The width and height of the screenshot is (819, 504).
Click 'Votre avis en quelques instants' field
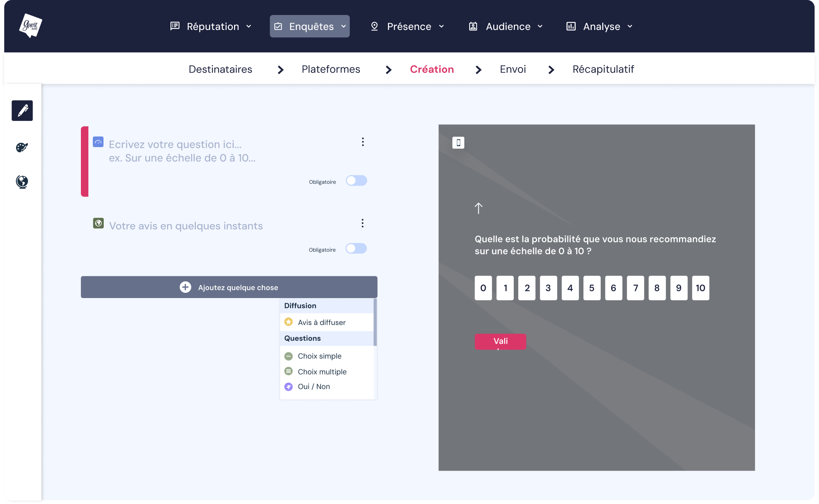click(x=186, y=226)
